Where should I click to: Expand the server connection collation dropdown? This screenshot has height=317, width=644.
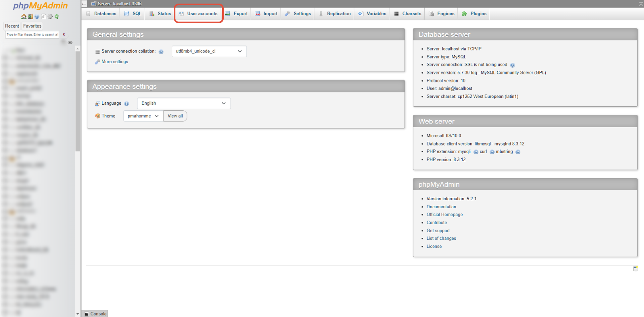(x=209, y=51)
